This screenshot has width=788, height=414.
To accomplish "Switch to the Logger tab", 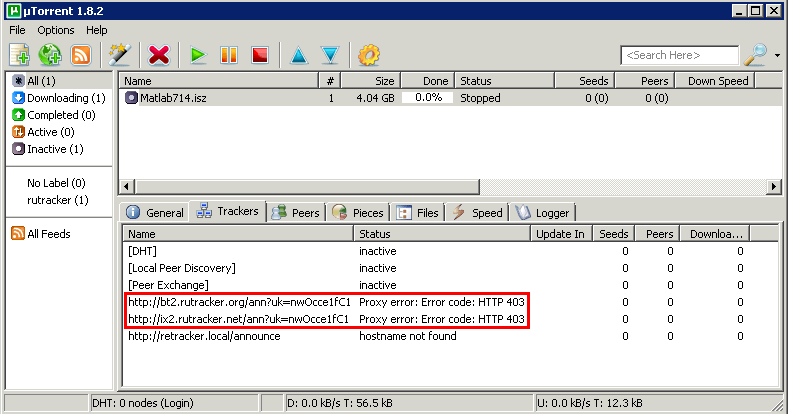I will pos(543,213).
